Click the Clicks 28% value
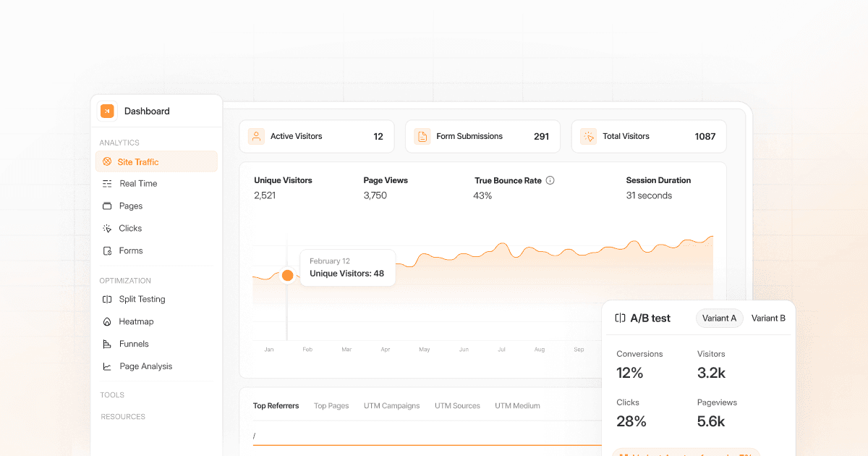This screenshot has height=456, width=868. tap(631, 421)
